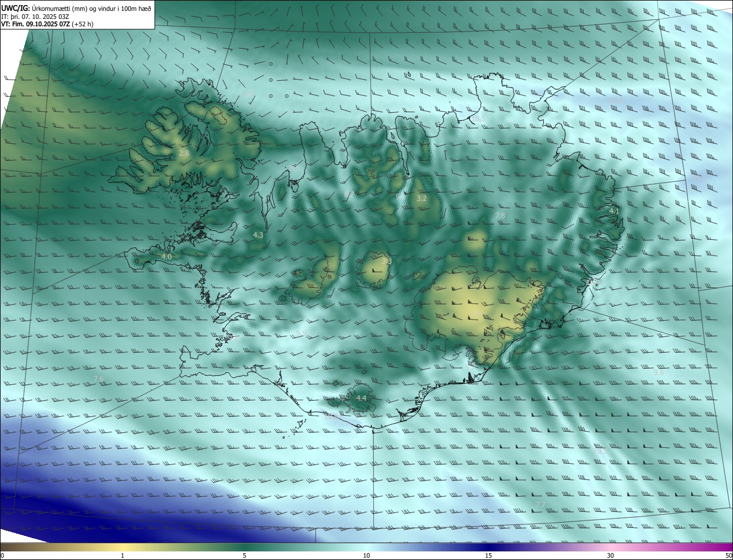Image resolution: width=733 pixels, height=560 pixels.
Task: Click the 10 tick label on the colour scale
Action: click(x=366, y=556)
